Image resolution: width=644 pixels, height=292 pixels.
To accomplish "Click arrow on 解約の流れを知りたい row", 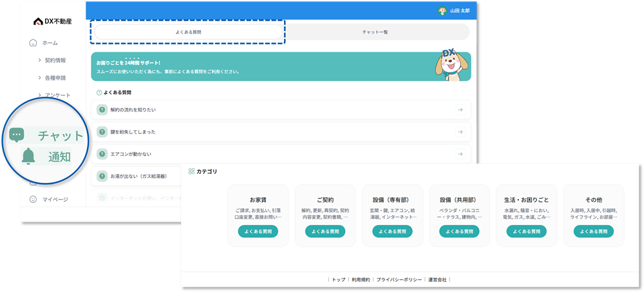I will 460,110.
